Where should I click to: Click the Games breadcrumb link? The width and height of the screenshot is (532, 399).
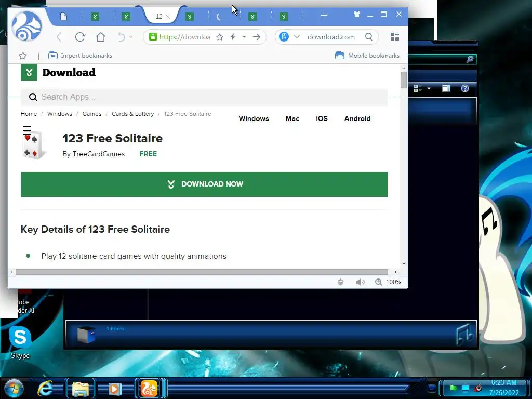(91, 114)
